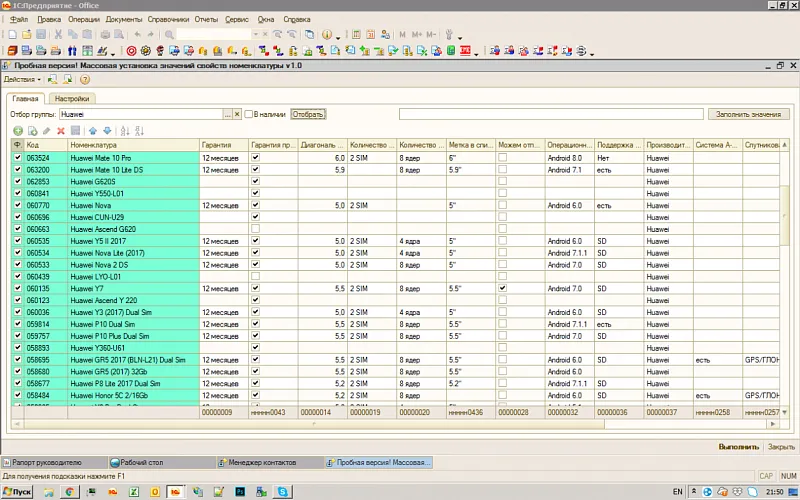Open the Calculator toolbar icon
Screen dimensions: 800x500
[x=356, y=35]
